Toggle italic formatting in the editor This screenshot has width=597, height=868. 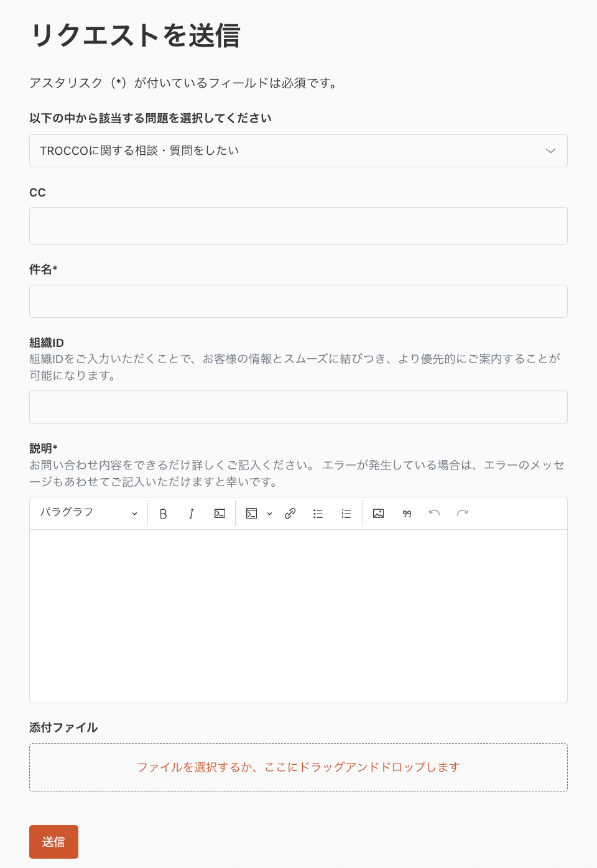pyautogui.click(x=191, y=513)
